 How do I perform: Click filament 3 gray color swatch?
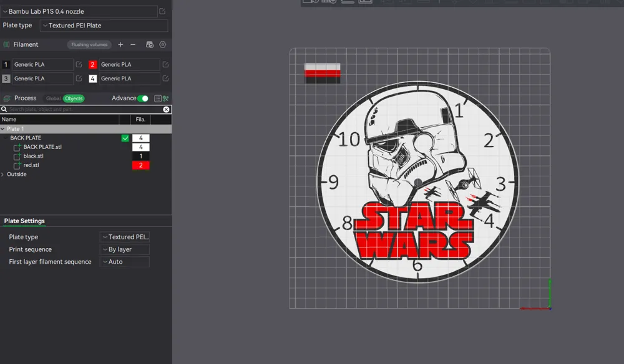6,79
